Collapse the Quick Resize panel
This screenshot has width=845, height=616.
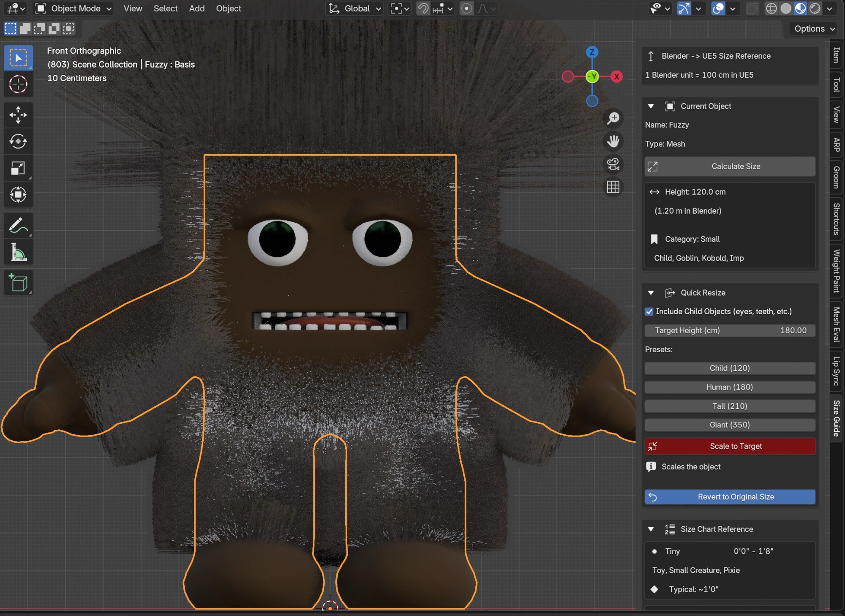pos(651,292)
